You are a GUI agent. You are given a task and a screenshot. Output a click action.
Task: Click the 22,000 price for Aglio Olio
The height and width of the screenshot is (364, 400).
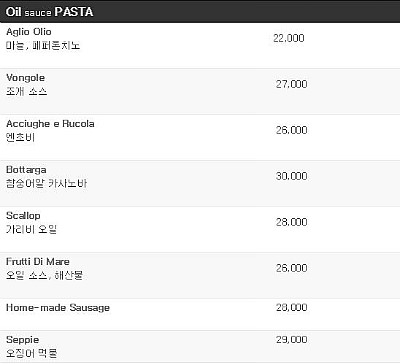[x=289, y=38]
